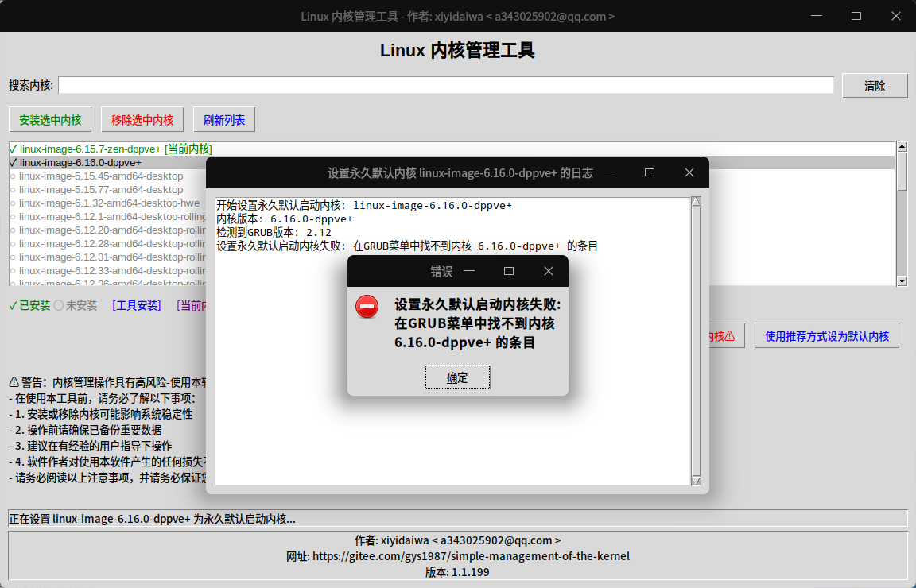Screen dimensions: 916x588
Task: Minimize the 错误 dialog window
Action: tap(469, 271)
